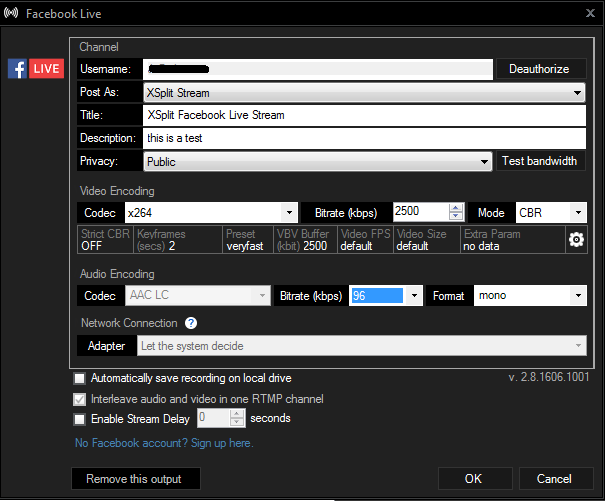Increase video bitrate with up arrow
Image resolution: width=605 pixels, height=501 pixels.
[456, 208]
